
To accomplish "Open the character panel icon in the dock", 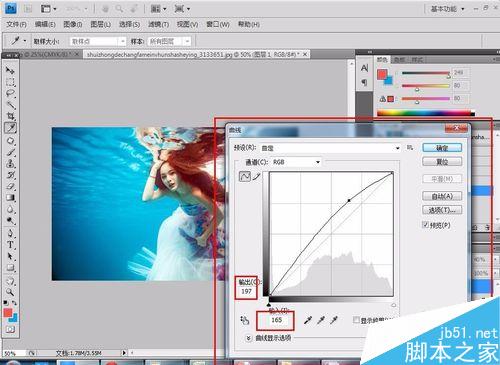I will pyautogui.click(x=364, y=68).
